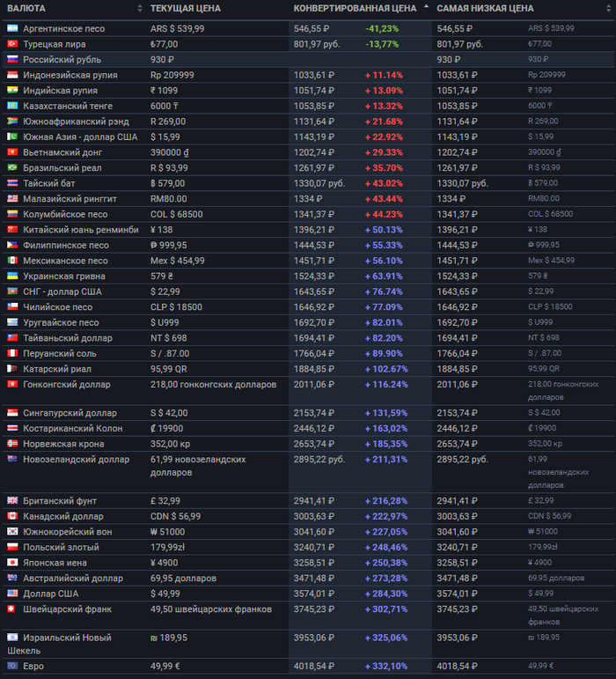
Task: Sort by the Текущая цена column header
Action: click(x=186, y=8)
